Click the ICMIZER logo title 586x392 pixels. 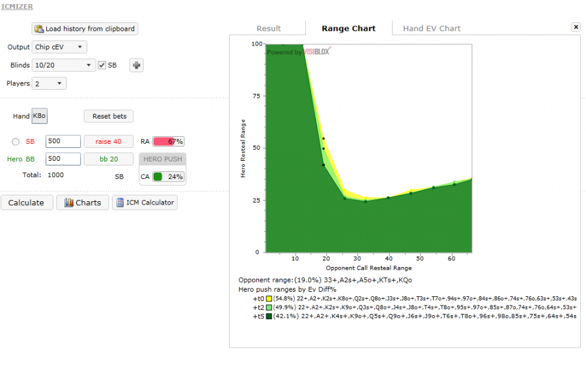(17, 7)
